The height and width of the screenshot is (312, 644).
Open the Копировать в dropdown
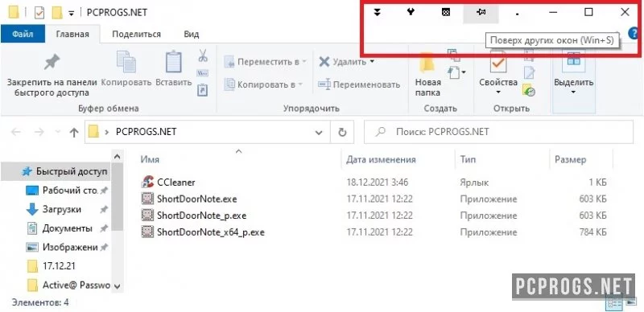pyautogui.click(x=263, y=84)
